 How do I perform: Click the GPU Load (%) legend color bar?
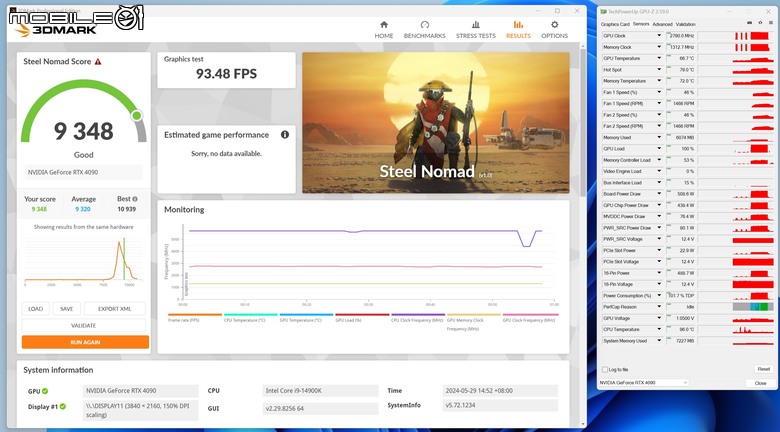click(362, 315)
